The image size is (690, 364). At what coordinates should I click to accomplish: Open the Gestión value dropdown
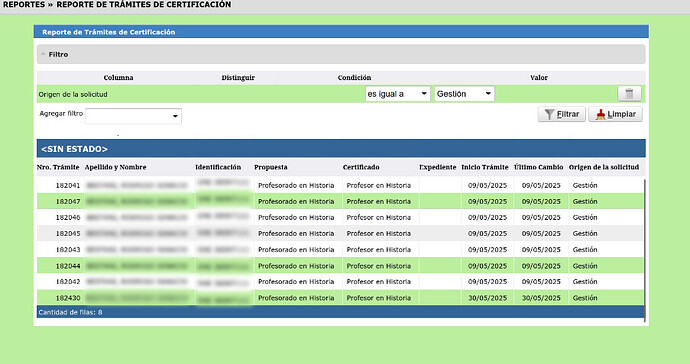[x=464, y=94]
